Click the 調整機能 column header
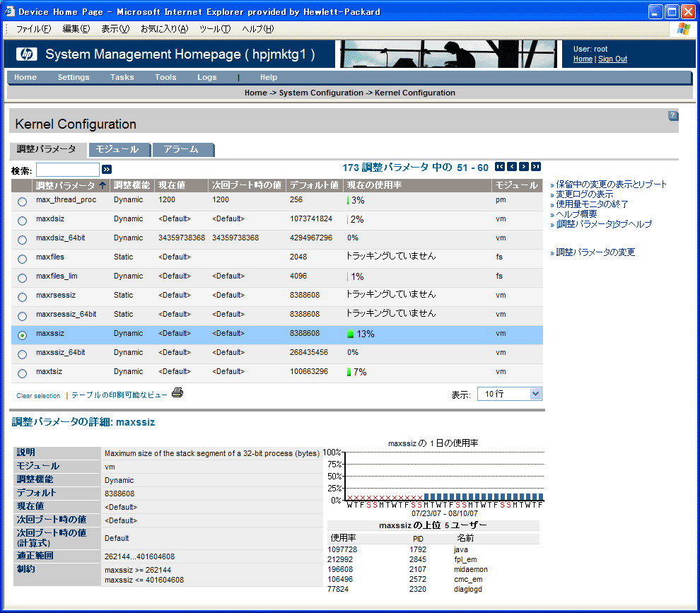 pos(132,185)
